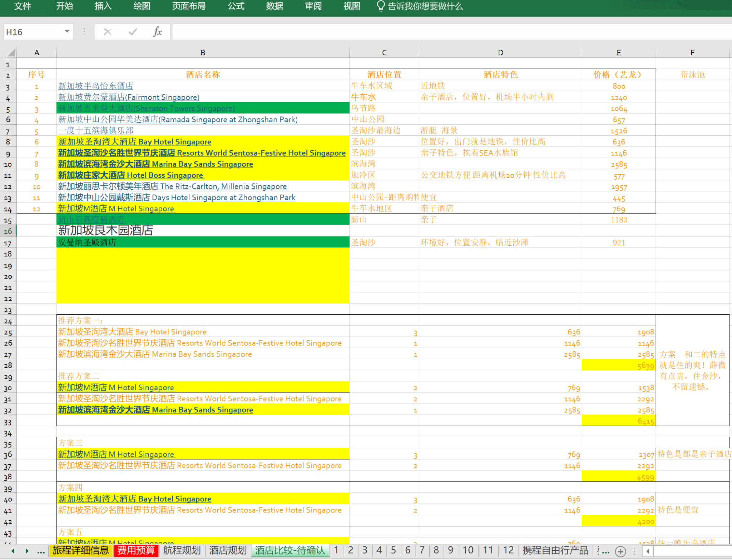Open Hotel Boss Singapore link
This screenshot has width=732, height=560.
(x=131, y=175)
